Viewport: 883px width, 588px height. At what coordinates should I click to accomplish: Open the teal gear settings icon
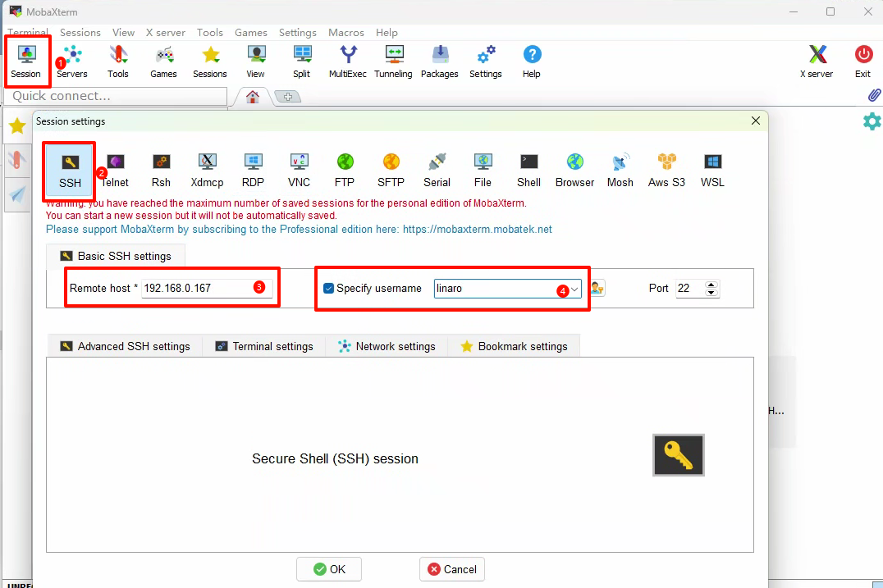pyautogui.click(x=872, y=121)
